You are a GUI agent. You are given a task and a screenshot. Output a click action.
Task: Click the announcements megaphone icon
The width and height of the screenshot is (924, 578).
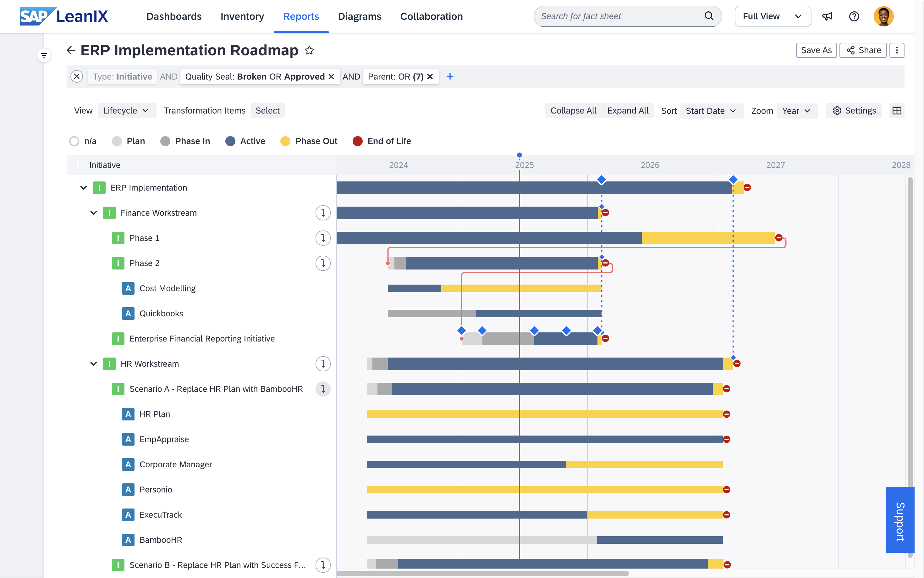pos(827,16)
